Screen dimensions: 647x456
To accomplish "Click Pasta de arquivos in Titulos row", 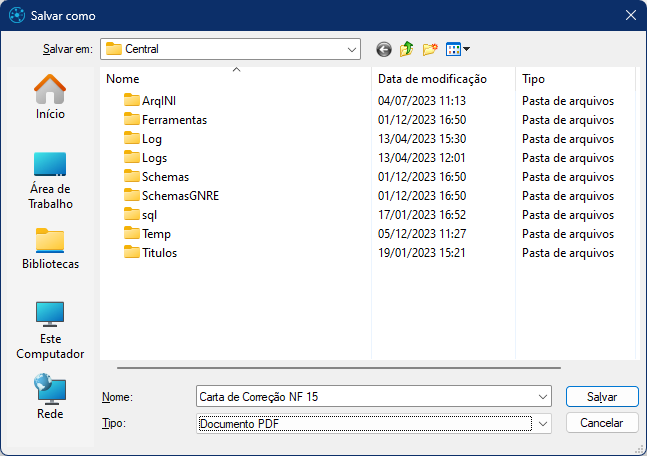I will tap(568, 253).
